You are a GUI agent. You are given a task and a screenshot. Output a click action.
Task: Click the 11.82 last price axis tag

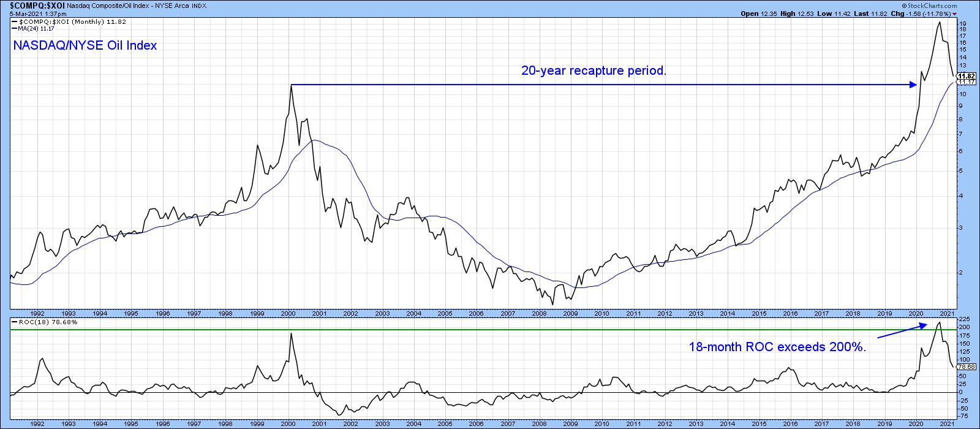tap(965, 76)
